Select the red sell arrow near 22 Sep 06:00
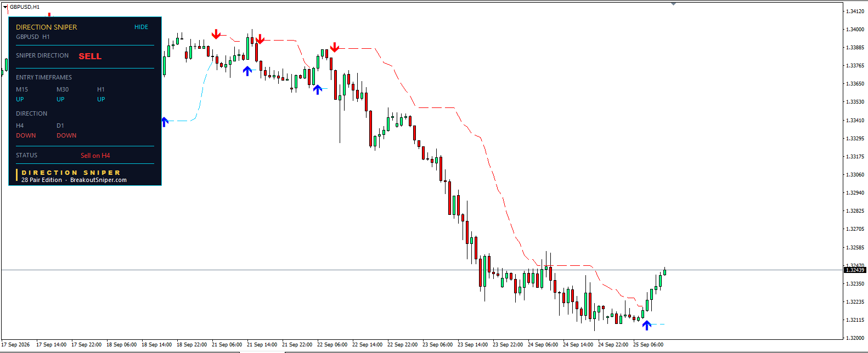The width and height of the screenshot is (868, 353). (335, 47)
